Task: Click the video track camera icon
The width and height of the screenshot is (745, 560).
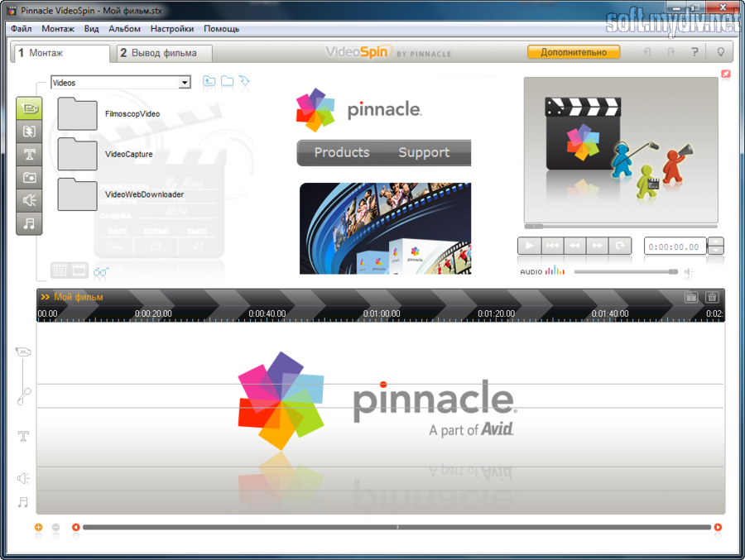Action: click(x=23, y=352)
